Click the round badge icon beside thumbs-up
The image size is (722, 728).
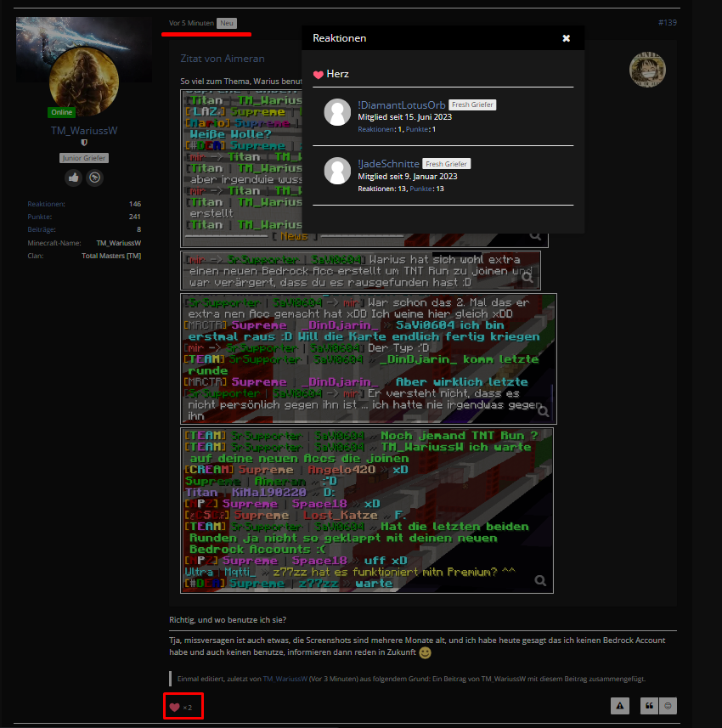(95, 178)
